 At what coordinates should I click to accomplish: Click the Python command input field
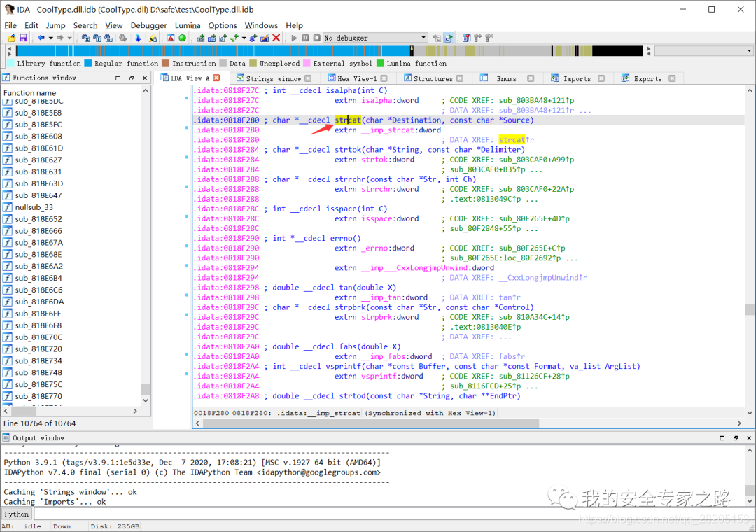click(x=390, y=514)
